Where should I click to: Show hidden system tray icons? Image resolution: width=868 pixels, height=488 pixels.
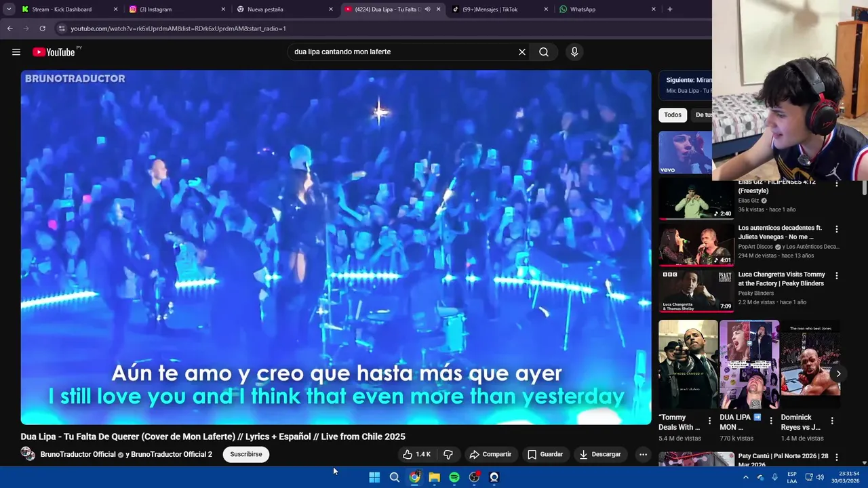[x=745, y=477]
